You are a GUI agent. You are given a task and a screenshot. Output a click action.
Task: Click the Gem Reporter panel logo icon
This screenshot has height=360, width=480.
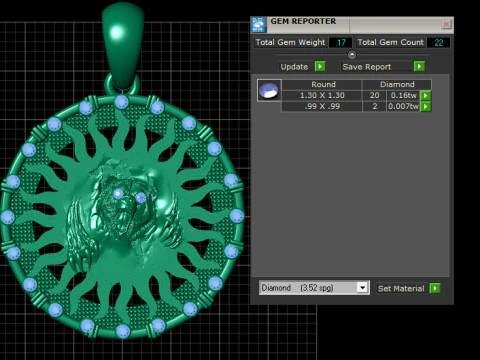(x=258, y=25)
